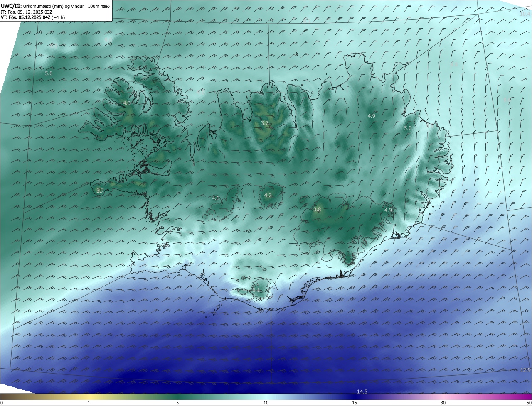
Task: Click the 0 tick label on the color scale
Action: click(x=2, y=403)
